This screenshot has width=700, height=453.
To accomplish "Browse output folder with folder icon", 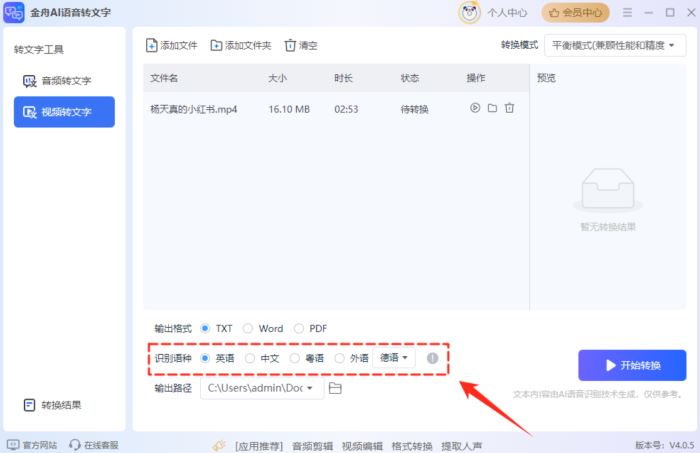I will point(335,388).
